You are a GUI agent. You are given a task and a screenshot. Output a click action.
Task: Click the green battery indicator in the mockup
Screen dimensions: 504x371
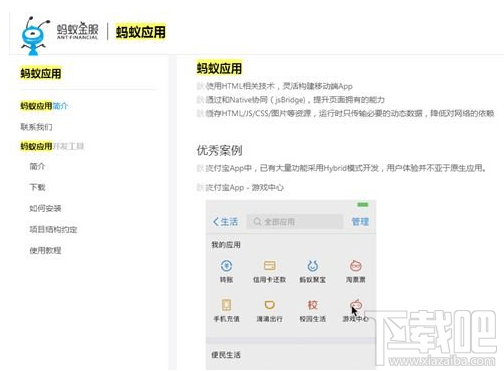tap(363, 204)
